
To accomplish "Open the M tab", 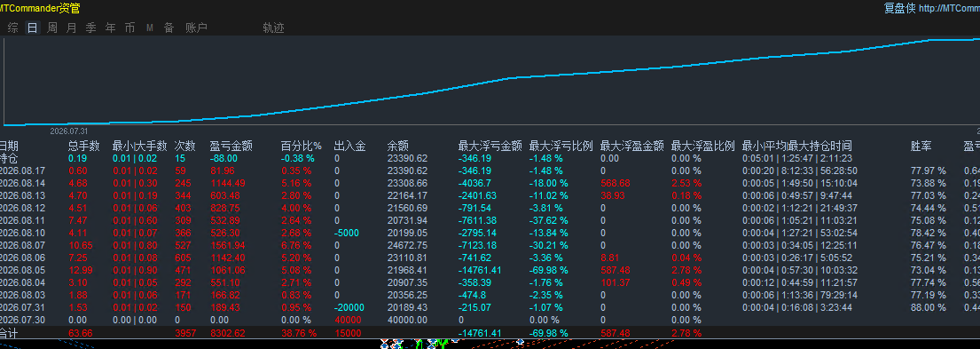I will tap(150, 28).
